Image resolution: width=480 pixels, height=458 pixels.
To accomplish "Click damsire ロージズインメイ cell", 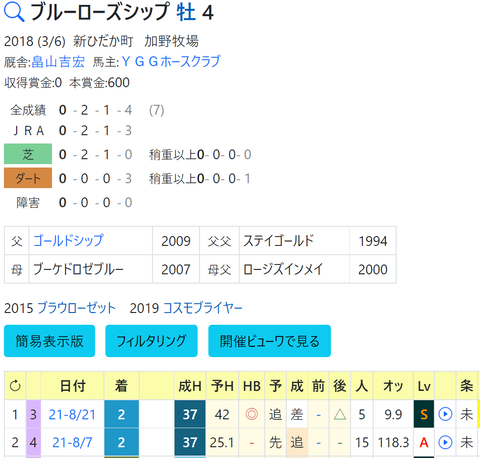I will click(294, 269).
